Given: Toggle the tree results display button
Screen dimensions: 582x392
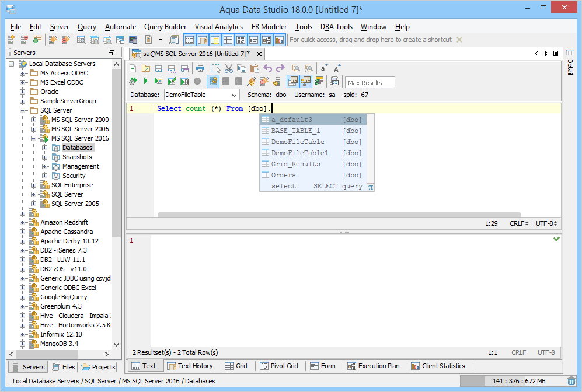Looking at the screenshot, I should 306,81.
